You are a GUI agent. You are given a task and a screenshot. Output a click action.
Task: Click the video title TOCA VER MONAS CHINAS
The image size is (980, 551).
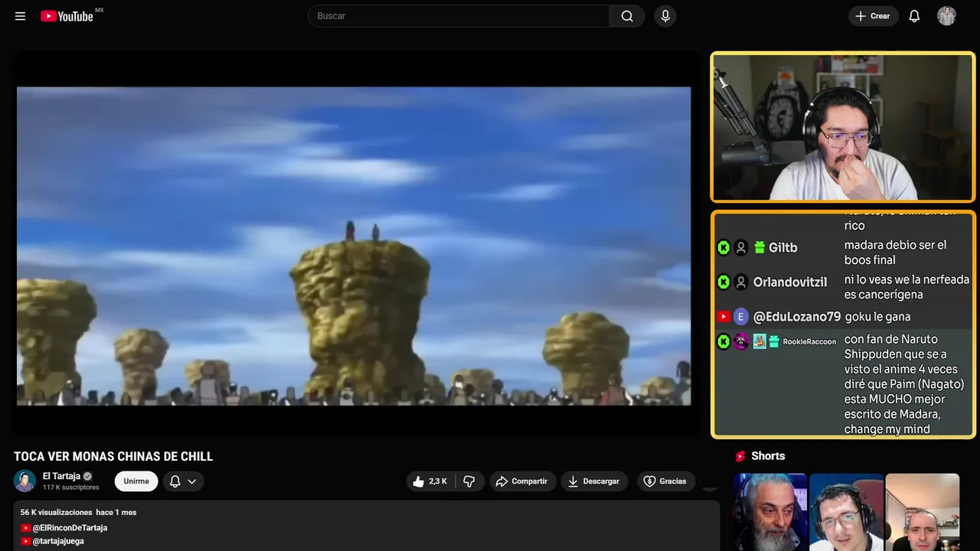pyautogui.click(x=113, y=456)
